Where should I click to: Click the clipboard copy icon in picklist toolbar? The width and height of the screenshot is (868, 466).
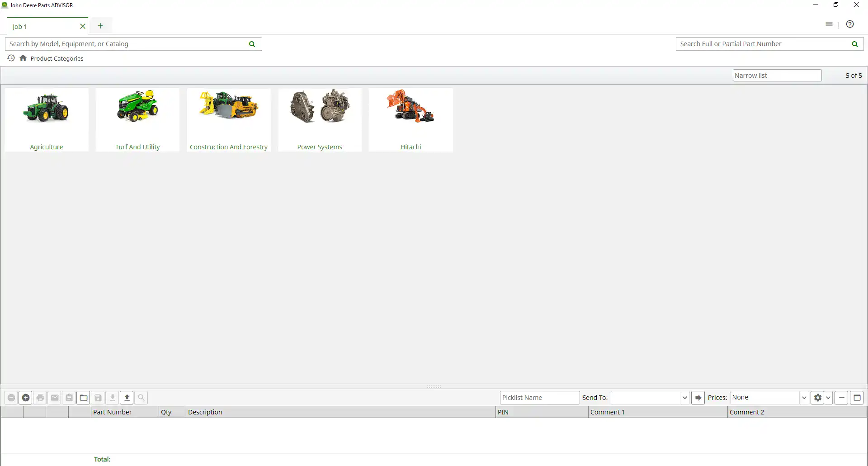click(69, 398)
